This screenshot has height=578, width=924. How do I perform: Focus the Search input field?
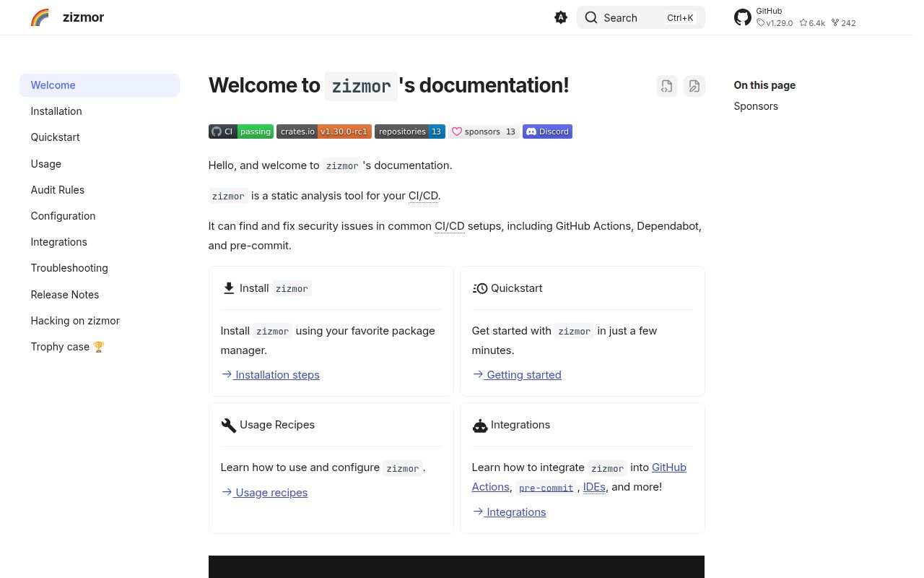[x=641, y=17]
